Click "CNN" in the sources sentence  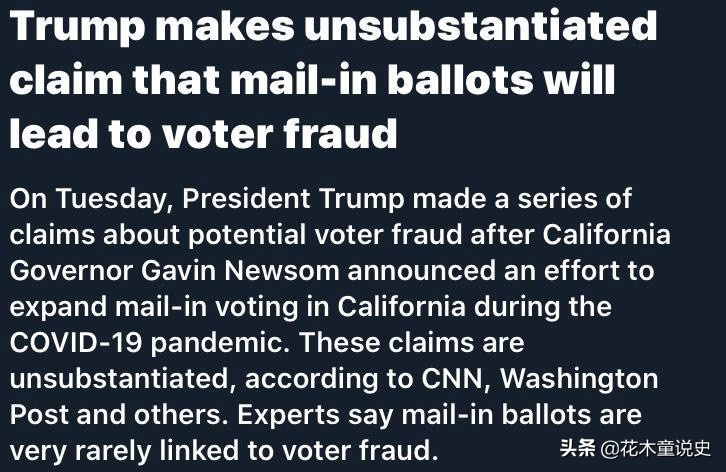pos(452,379)
